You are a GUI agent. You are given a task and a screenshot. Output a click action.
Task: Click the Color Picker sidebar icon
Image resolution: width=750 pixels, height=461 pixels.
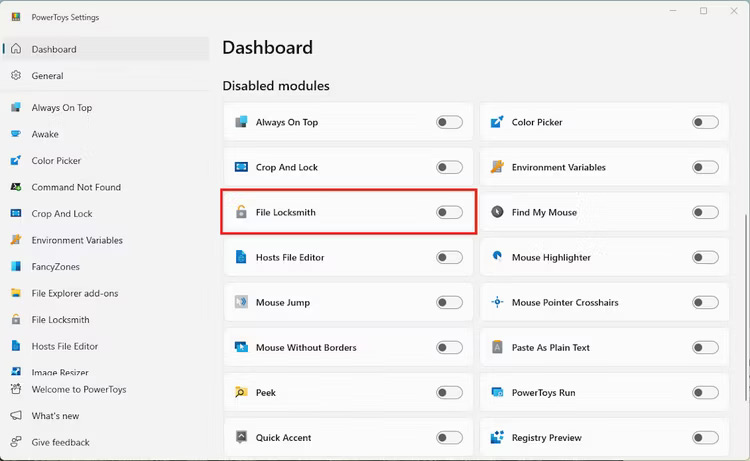16,161
